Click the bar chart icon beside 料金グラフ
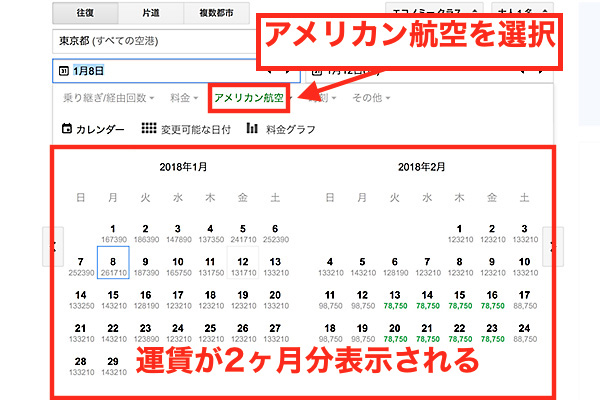 [252, 128]
